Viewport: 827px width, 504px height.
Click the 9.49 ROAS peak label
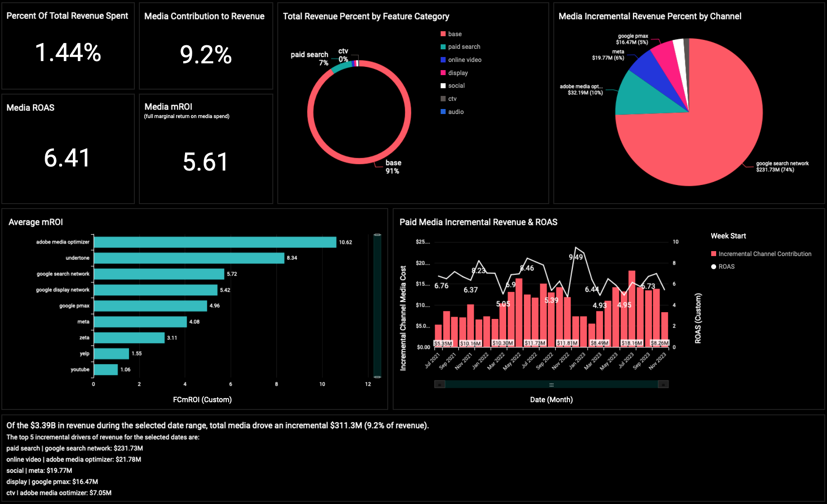pyautogui.click(x=576, y=257)
